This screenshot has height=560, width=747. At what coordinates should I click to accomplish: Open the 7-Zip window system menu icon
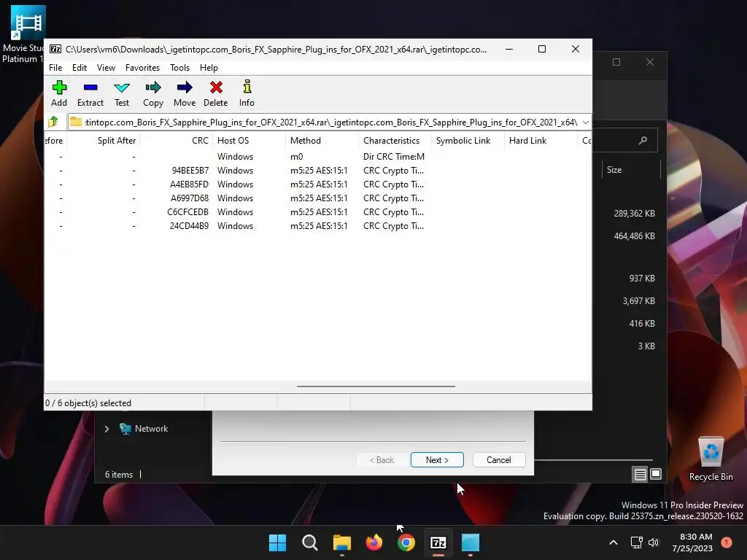55,49
